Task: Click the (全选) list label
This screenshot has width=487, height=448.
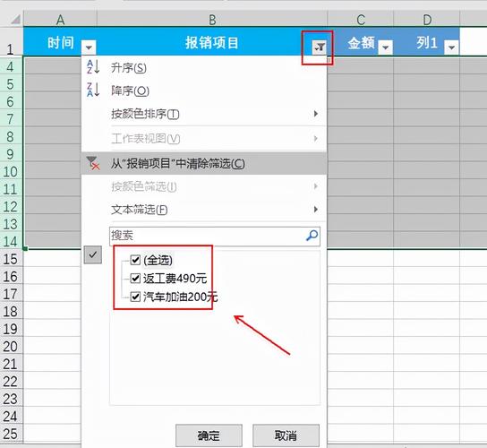Action: [158, 260]
